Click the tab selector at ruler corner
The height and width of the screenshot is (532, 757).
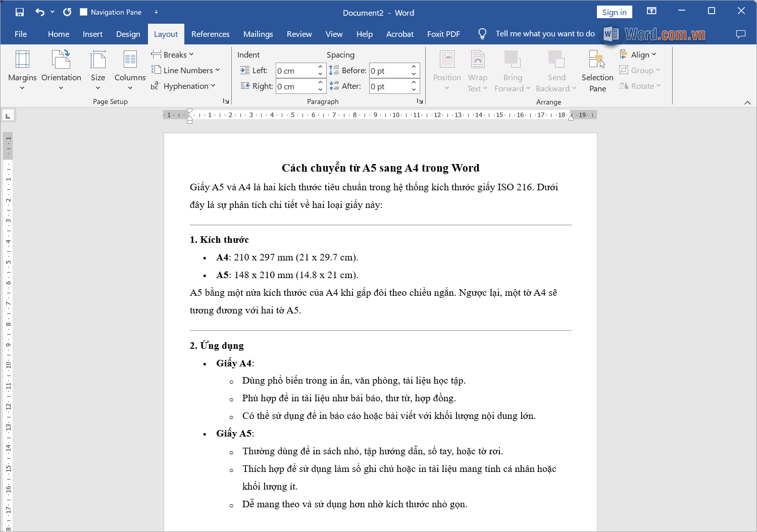point(8,116)
